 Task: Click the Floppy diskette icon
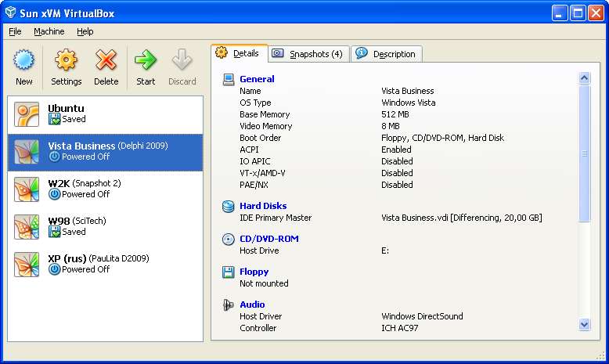(x=229, y=272)
